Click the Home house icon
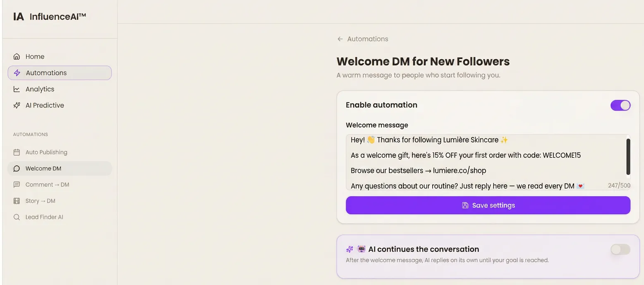 (x=17, y=57)
